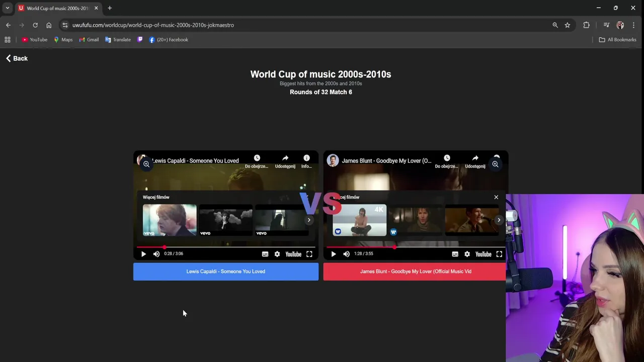The height and width of the screenshot is (362, 644).
Task: Open James Blunt video on YouTube logo
Action: coord(483,254)
